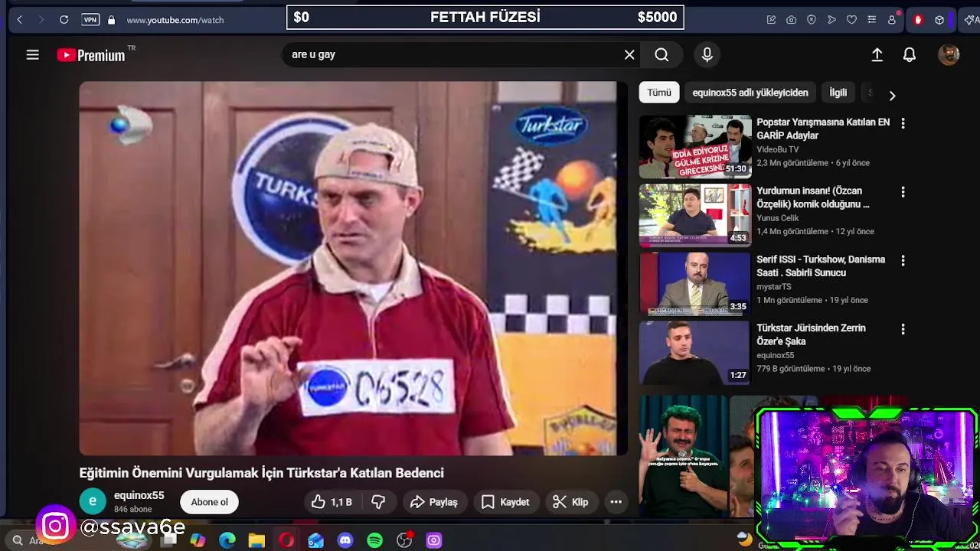Open options for 'Türkstar Jürisinden Zerrin Özer'e Şaka'

coord(903,329)
